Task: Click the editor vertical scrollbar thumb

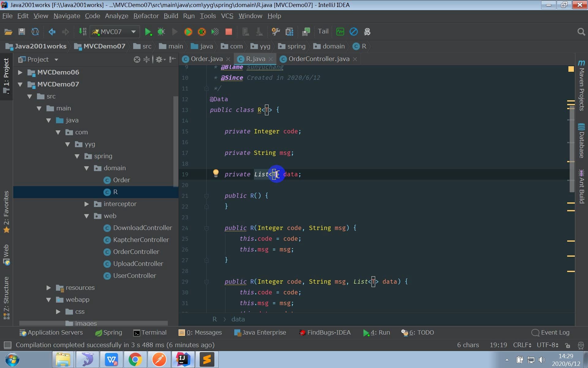Action: 571,149
